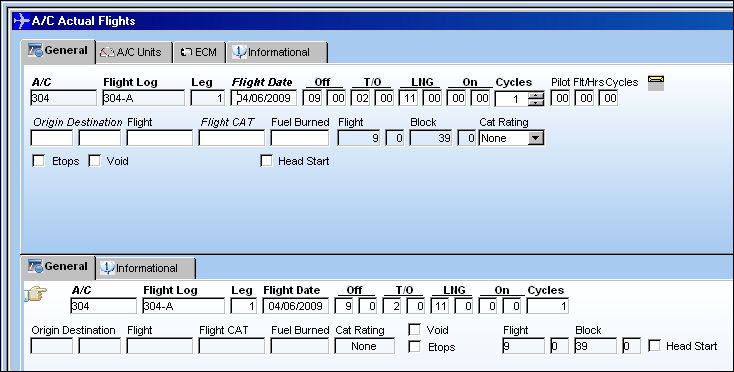This screenshot has width=734, height=372.
Task: Click the lower Fuel Burned field
Action: (x=300, y=346)
